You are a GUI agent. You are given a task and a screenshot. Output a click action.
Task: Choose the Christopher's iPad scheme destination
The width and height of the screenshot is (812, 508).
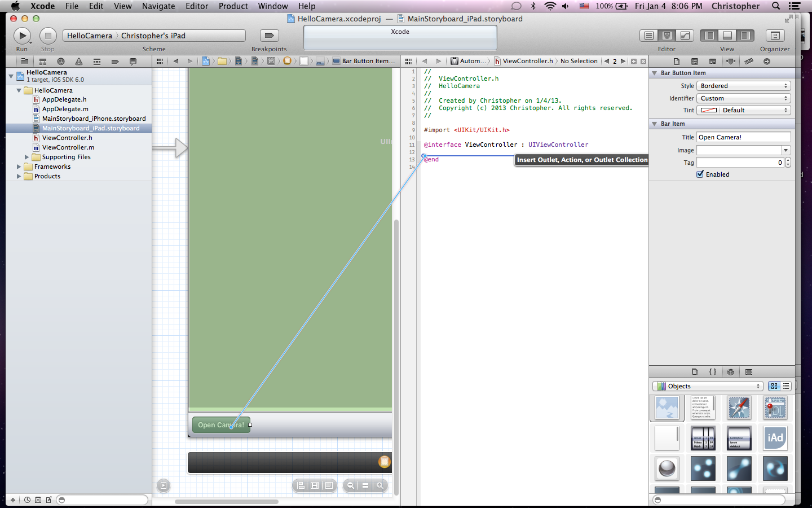[x=153, y=36]
